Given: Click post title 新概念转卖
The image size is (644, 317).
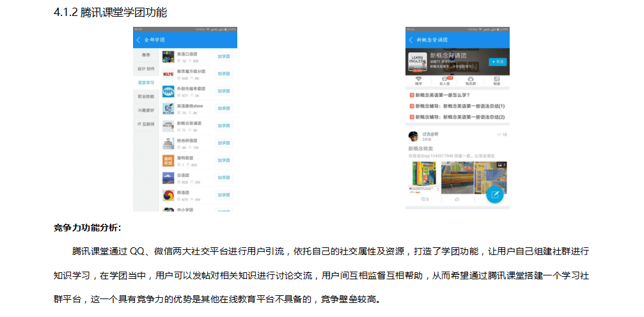Looking at the screenshot, I should point(420,149).
